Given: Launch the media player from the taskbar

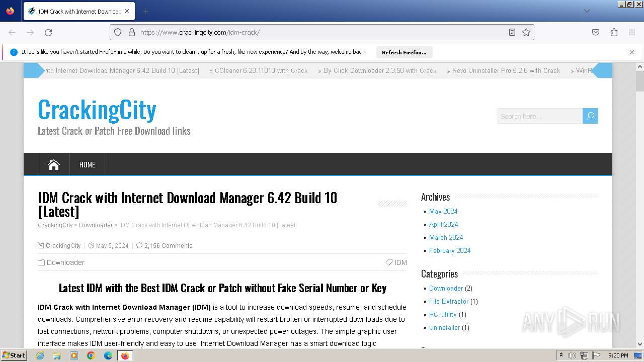Looking at the screenshot, I should tap(74, 355).
